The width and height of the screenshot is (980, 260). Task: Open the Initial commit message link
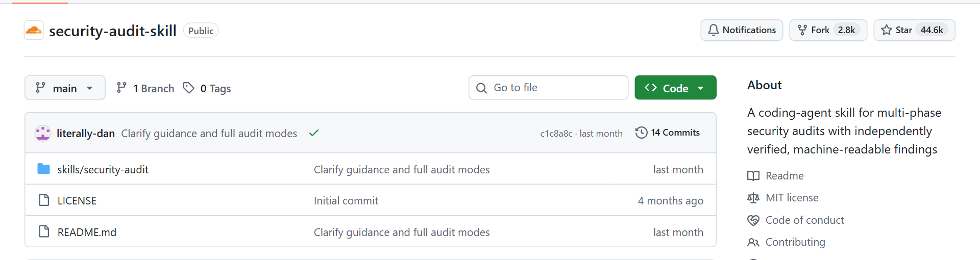pyautogui.click(x=346, y=200)
